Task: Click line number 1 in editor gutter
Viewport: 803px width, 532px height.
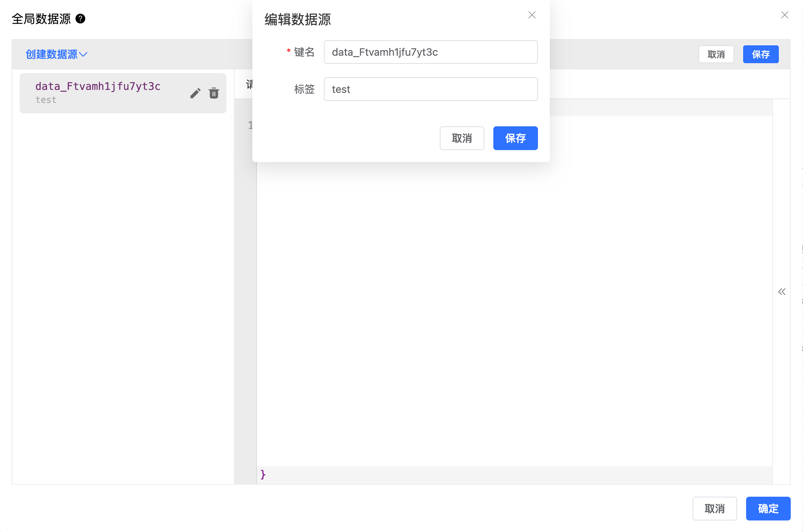Action: tap(250, 125)
